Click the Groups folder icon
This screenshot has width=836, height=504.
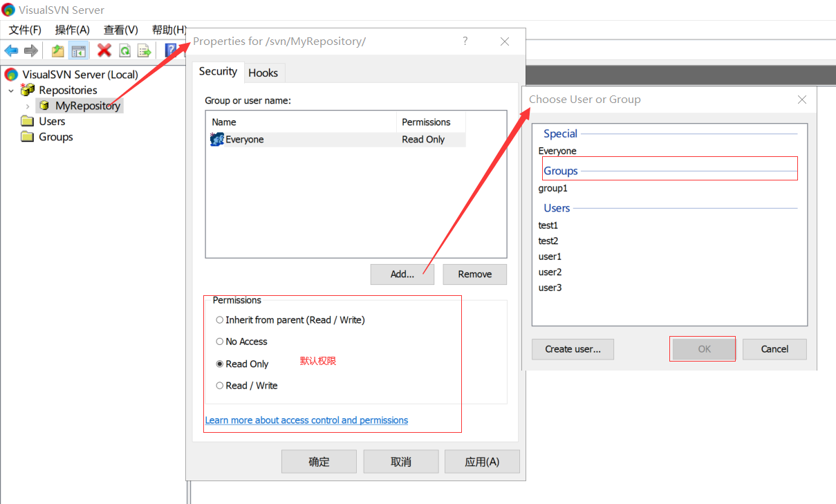[28, 137]
